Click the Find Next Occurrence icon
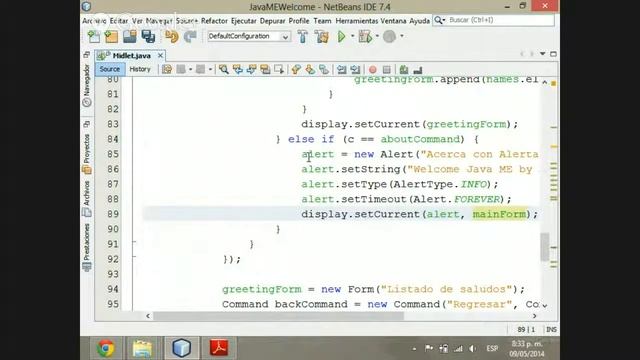 251,69
